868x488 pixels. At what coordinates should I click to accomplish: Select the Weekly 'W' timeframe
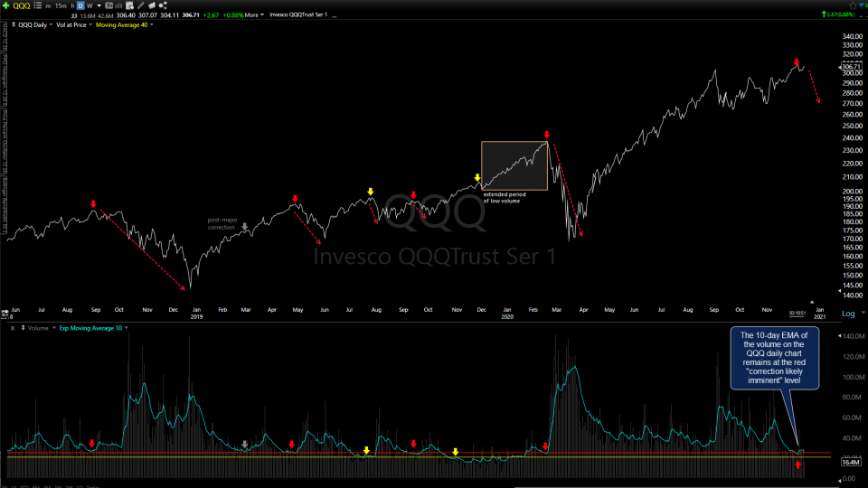click(90, 5)
